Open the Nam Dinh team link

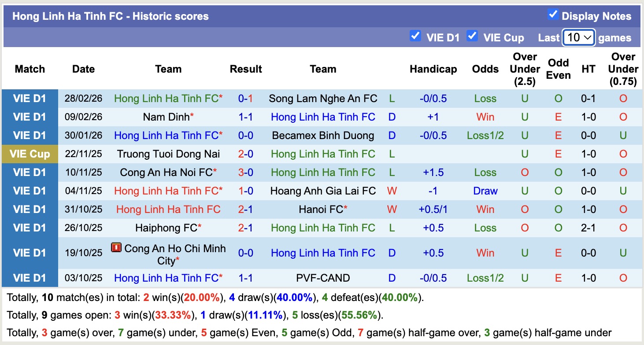coord(165,117)
